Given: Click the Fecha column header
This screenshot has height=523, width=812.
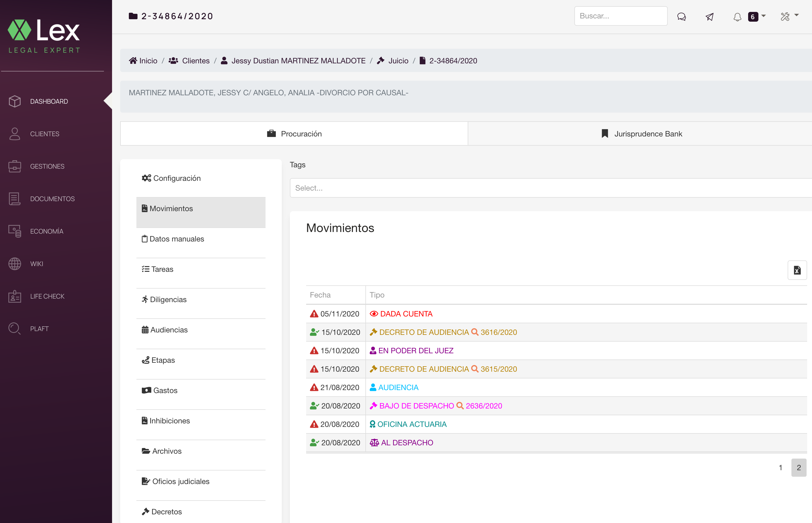Looking at the screenshot, I should pos(320,295).
